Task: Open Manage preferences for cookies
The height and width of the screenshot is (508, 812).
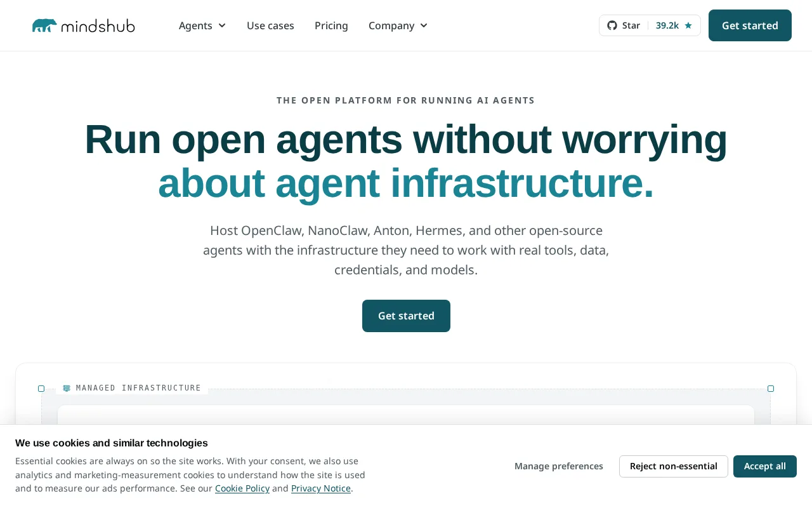Action: (x=559, y=466)
